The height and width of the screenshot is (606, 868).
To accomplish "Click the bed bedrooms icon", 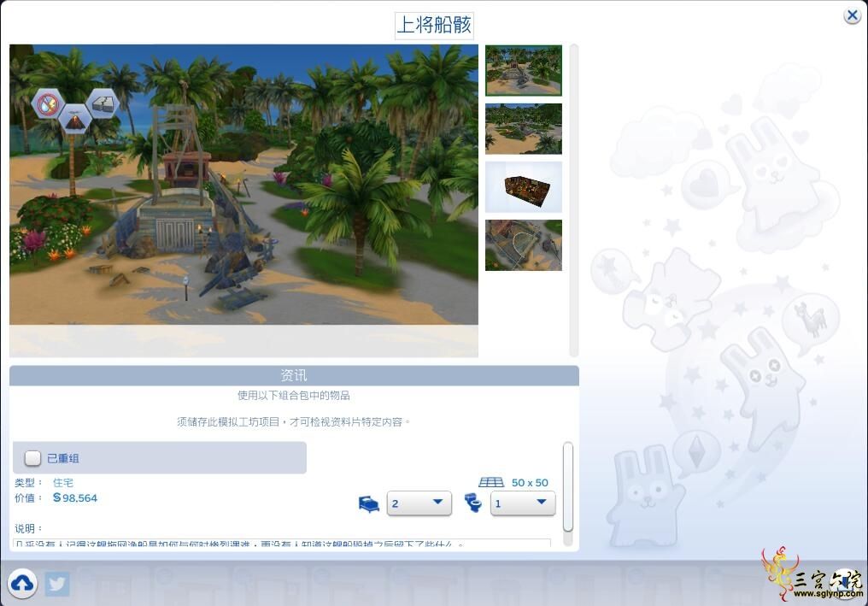I will pyautogui.click(x=369, y=503).
